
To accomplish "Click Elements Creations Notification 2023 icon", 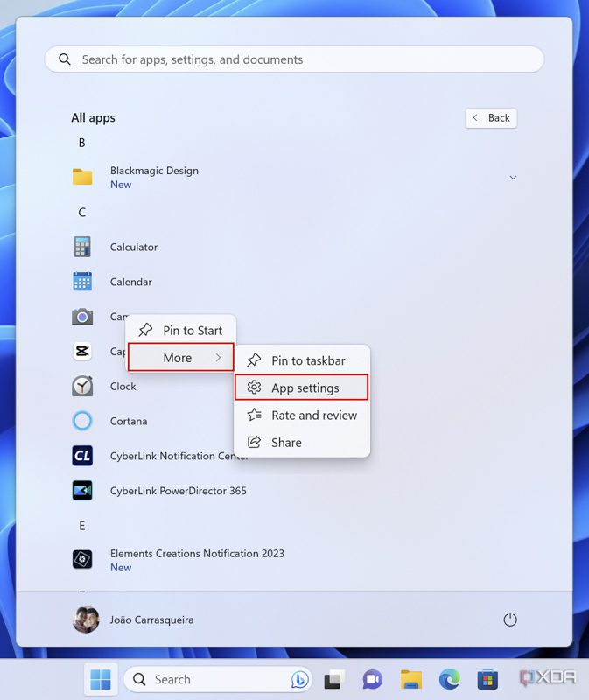I will point(82,559).
